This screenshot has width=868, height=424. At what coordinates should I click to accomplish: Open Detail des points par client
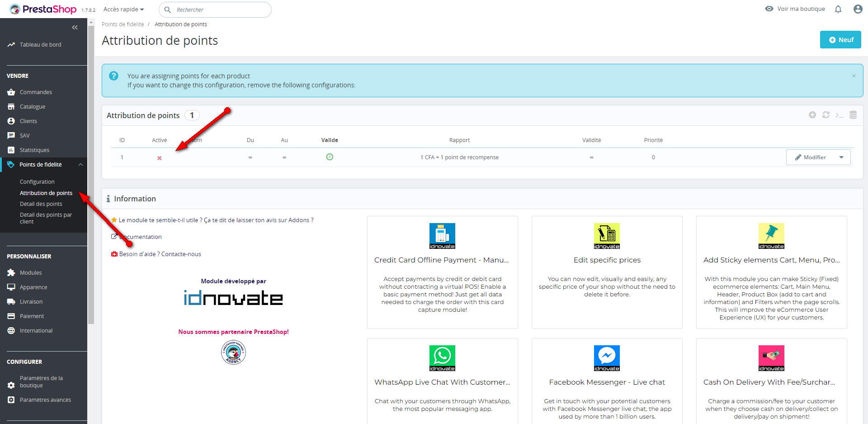[x=46, y=218]
